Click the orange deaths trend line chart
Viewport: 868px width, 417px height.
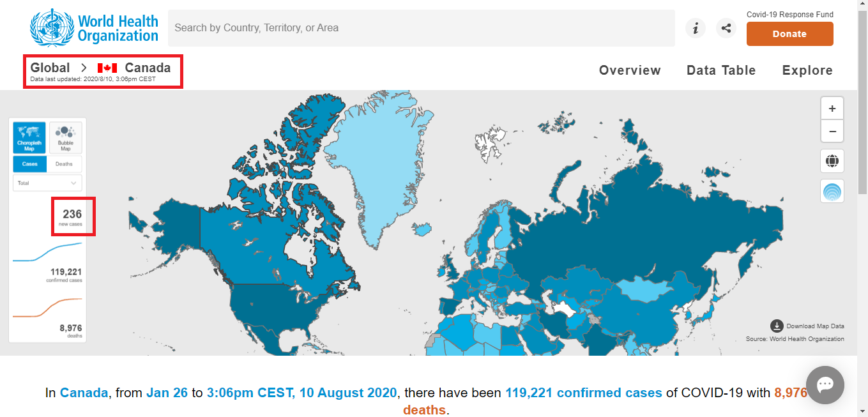(x=47, y=308)
